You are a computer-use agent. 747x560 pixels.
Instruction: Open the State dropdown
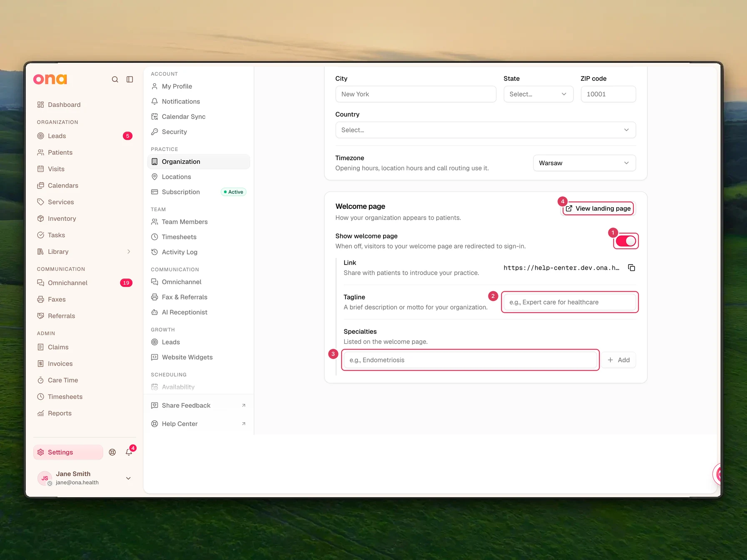(x=538, y=94)
